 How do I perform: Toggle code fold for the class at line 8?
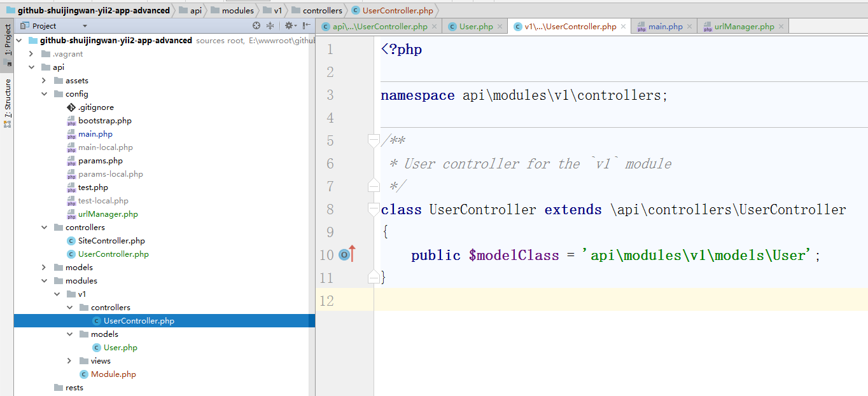(x=374, y=209)
